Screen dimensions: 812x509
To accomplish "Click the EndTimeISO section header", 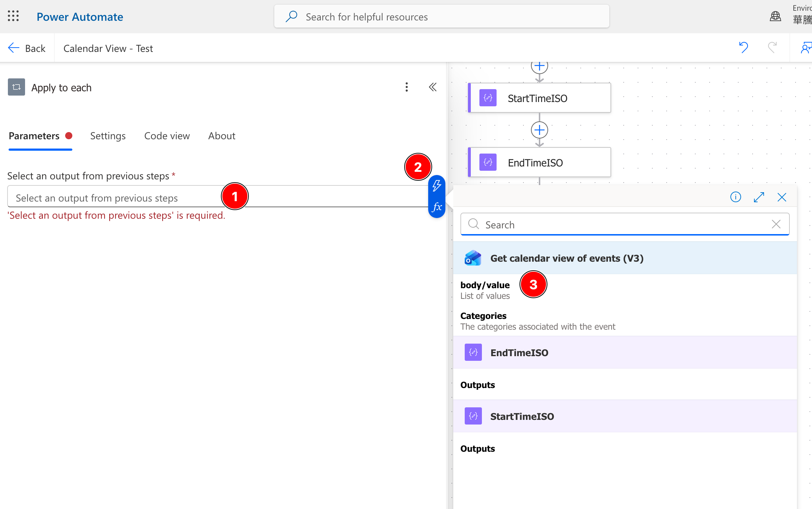I will coord(625,353).
